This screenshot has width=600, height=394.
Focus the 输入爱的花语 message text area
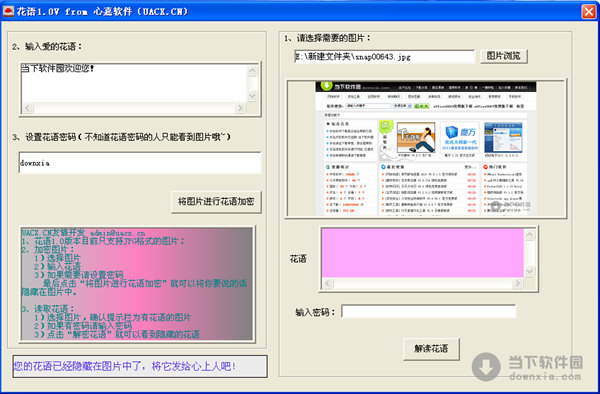tap(134, 84)
